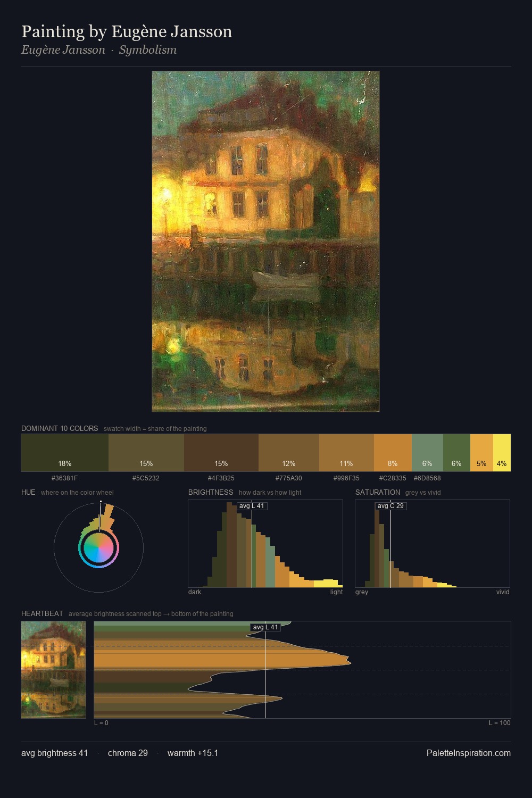This screenshot has height=798, width=532.
Task: Click the warmth +15.1 footer stat
Action: pos(193,753)
